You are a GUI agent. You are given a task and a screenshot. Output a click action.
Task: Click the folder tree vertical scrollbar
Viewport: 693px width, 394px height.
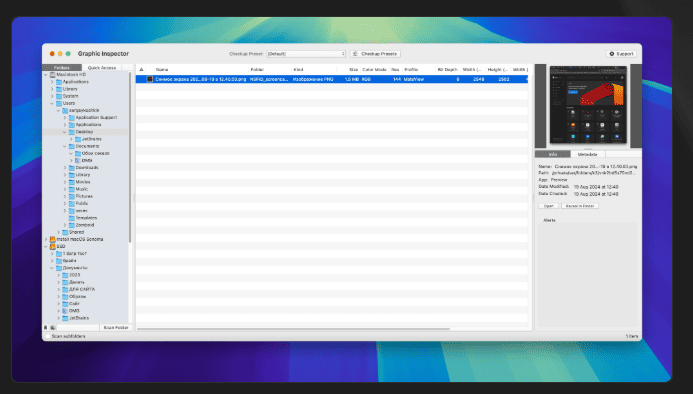point(130,157)
